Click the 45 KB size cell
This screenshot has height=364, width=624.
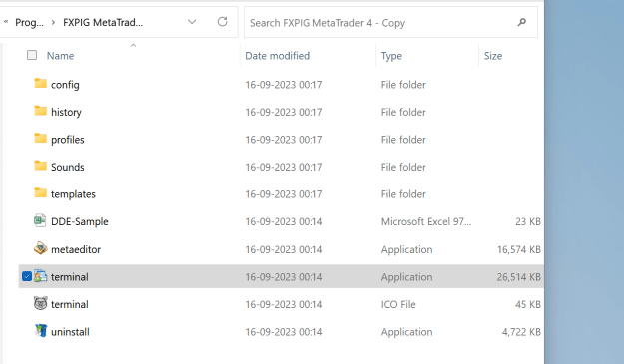[x=528, y=304]
